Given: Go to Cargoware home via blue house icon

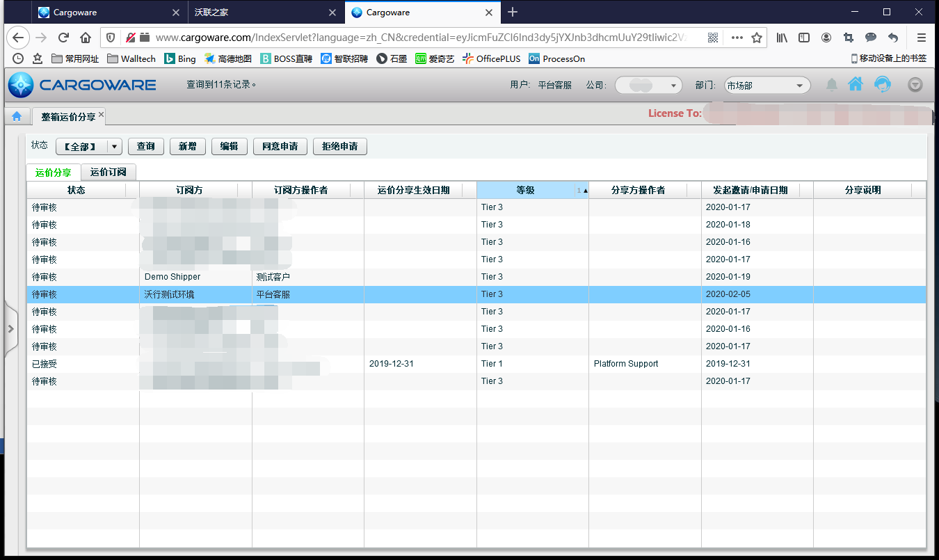Looking at the screenshot, I should coord(856,84).
